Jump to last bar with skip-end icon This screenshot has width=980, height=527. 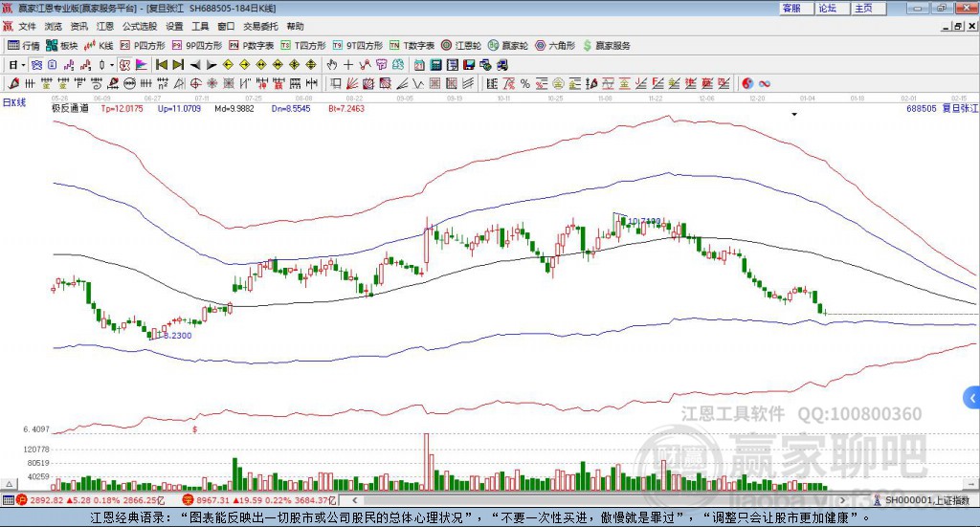point(178,64)
